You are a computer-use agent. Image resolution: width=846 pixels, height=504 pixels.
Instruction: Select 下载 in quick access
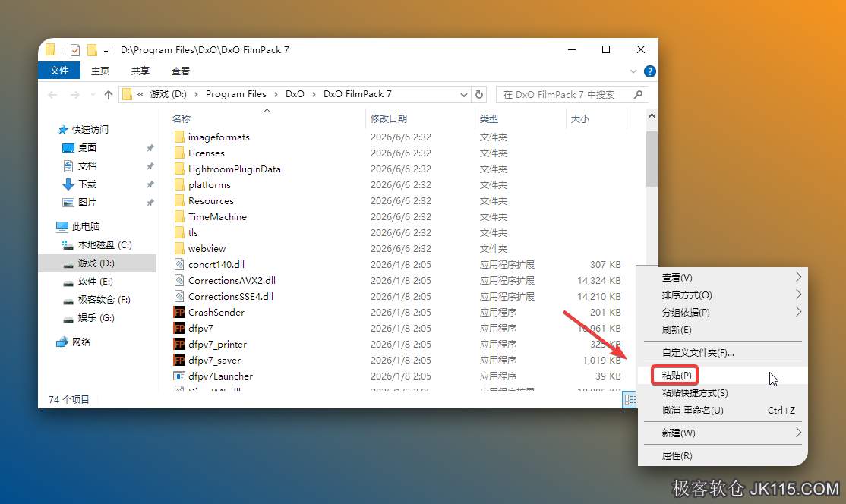[87, 184]
